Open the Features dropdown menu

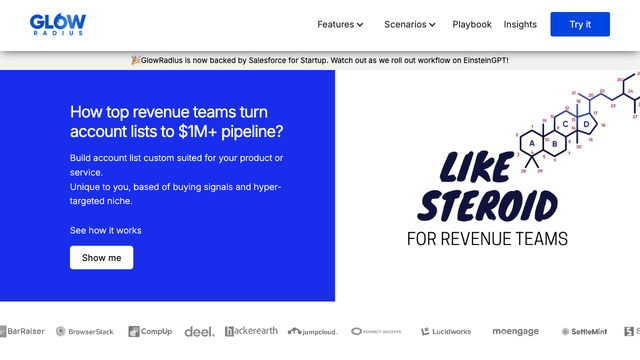point(340,24)
